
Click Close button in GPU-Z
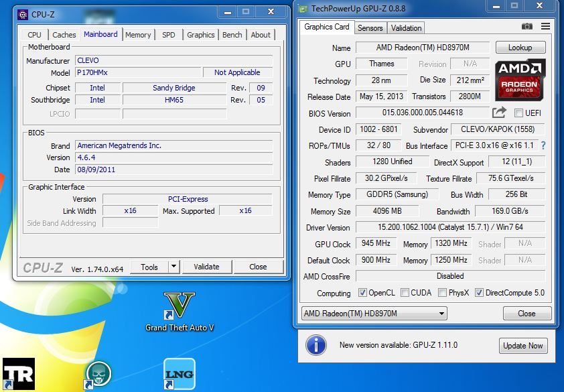[526, 314]
